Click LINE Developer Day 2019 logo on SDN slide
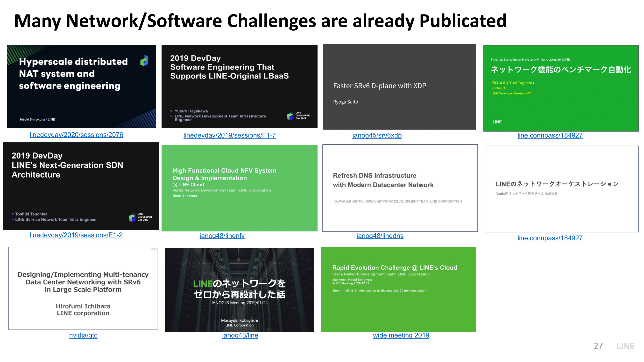This screenshot has height=362, width=644. click(x=140, y=217)
